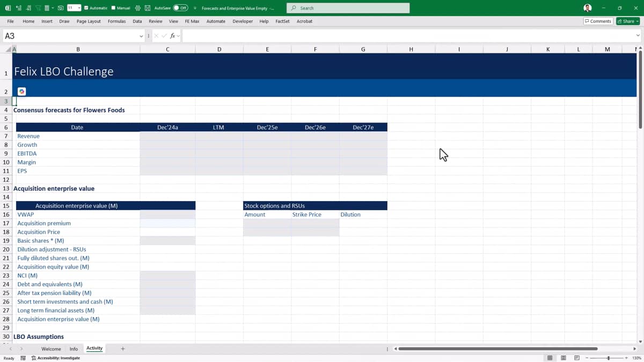
Task: Click the 130% zoom level
Action: click(x=637, y=358)
